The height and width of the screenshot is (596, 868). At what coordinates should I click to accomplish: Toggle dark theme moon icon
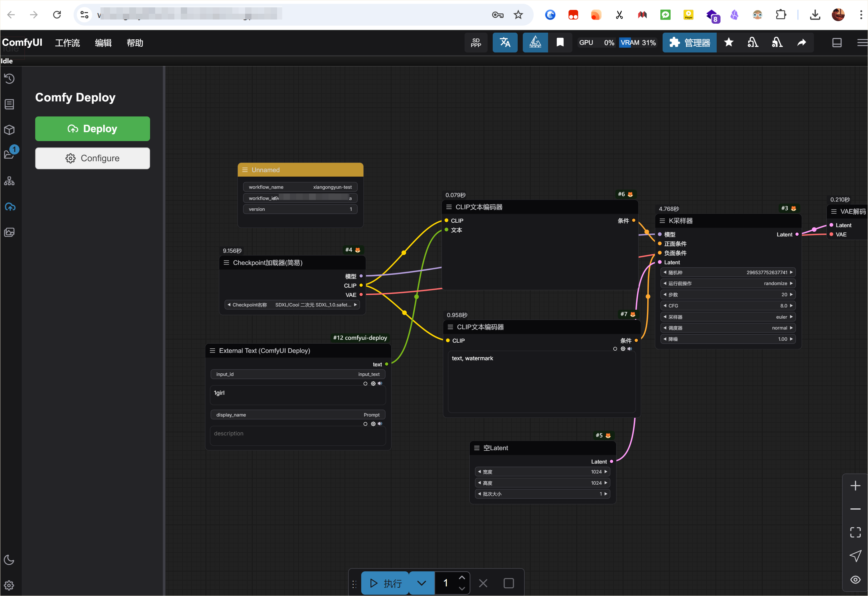click(9, 560)
